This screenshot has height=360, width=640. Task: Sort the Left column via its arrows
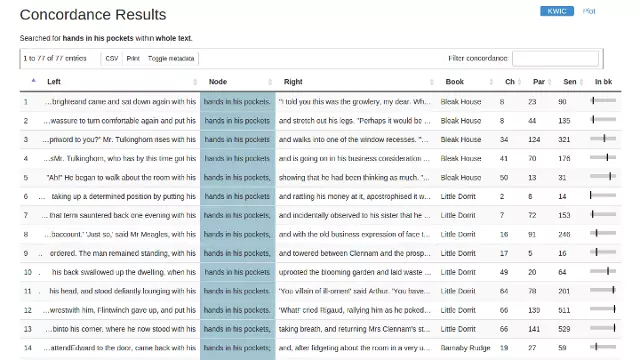195,82
